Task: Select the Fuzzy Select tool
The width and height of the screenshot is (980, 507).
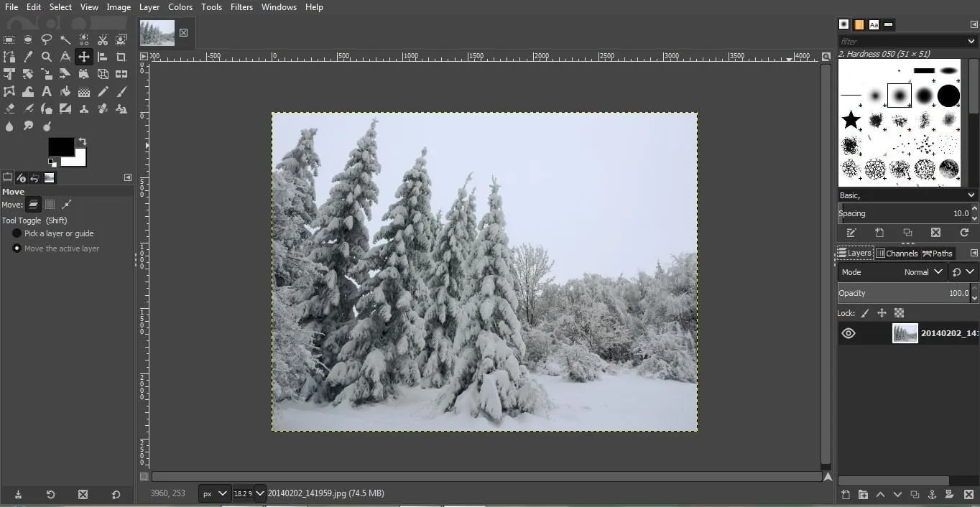Action: pos(65,39)
